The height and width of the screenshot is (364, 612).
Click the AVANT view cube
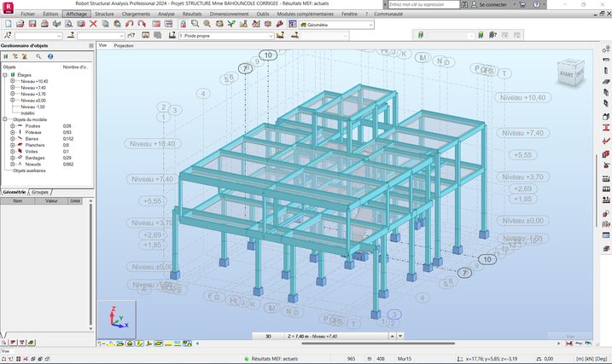tap(567, 76)
